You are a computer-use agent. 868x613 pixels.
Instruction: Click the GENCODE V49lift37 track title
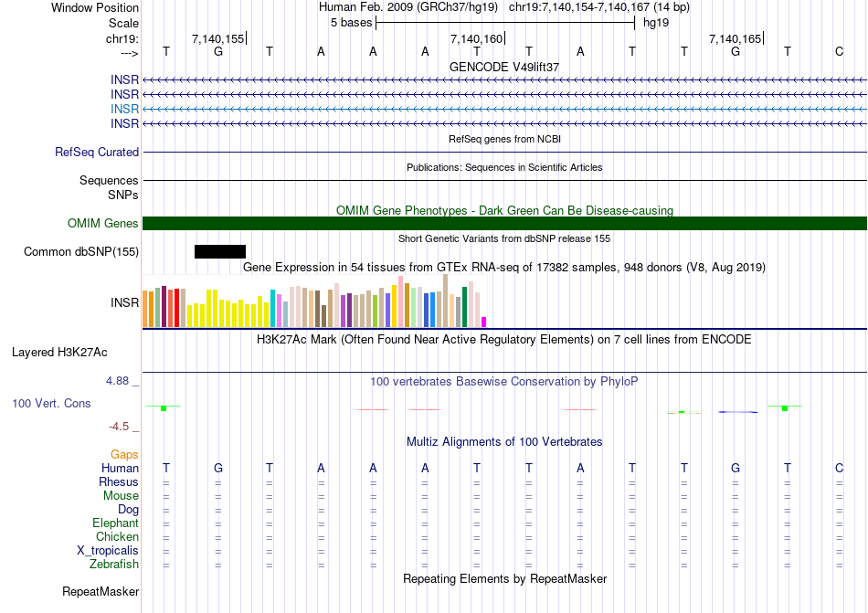pos(504,67)
